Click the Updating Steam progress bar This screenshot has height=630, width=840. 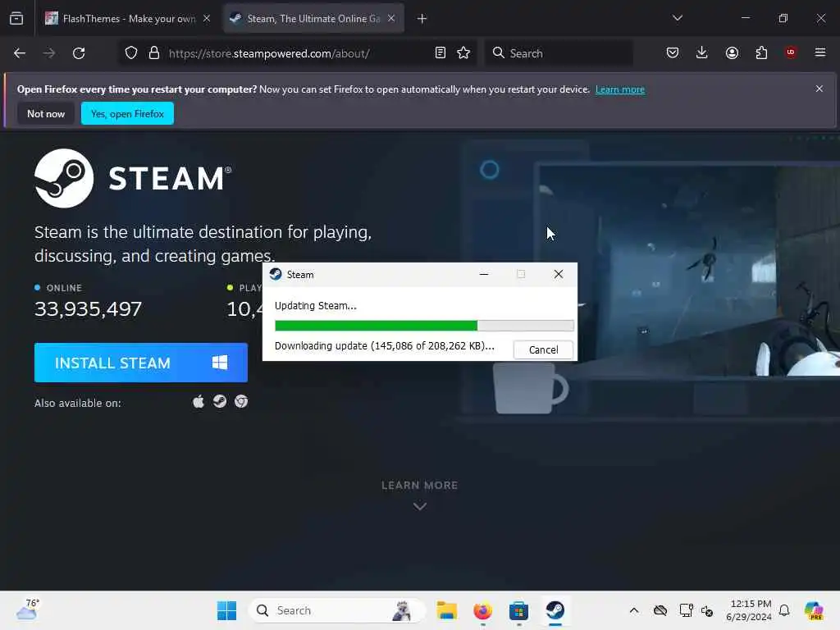coord(424,326)
